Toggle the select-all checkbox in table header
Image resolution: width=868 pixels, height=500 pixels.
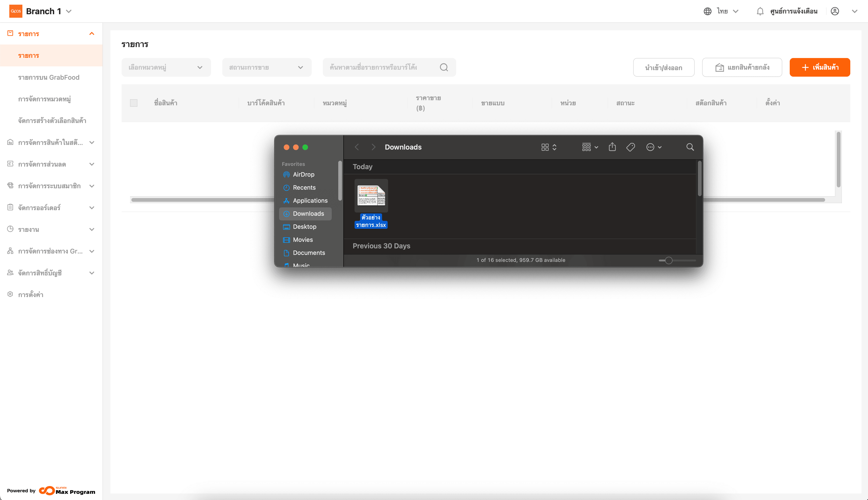(133, 103)
